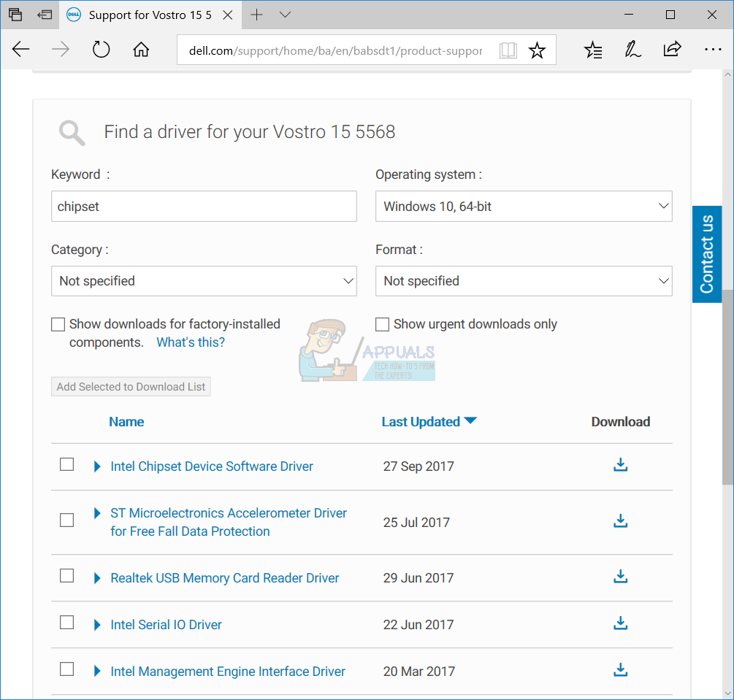This screenshot has height=700, width=734.
Task: Click the 25 Jul 2017 date
Action: coord(416,522)
